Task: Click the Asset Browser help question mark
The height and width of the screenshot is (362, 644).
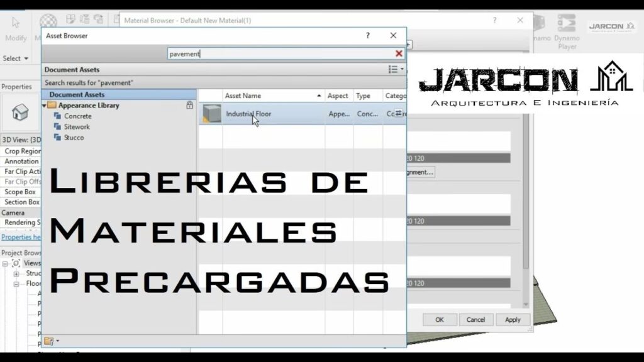Action: click(368, 36)
